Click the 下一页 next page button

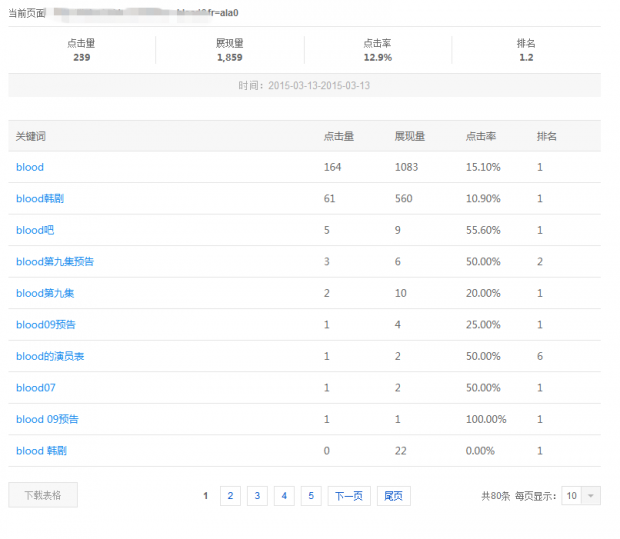[x=349, y=496]
